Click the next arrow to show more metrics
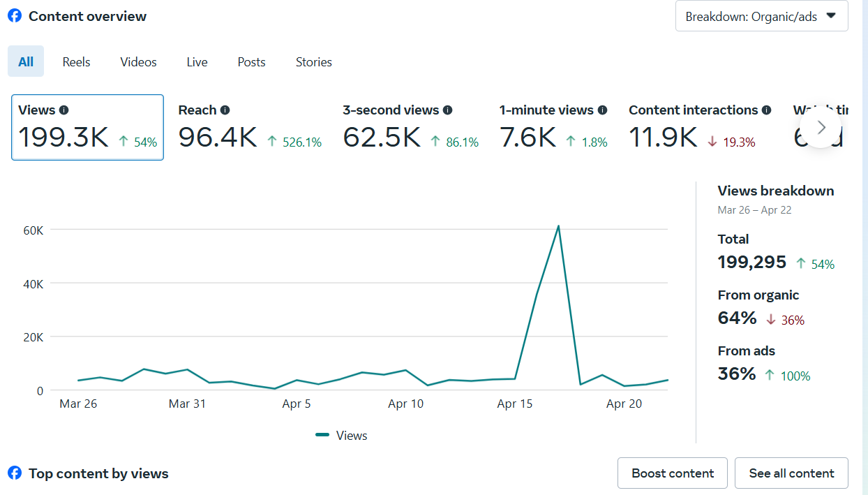 click(821, 127)
